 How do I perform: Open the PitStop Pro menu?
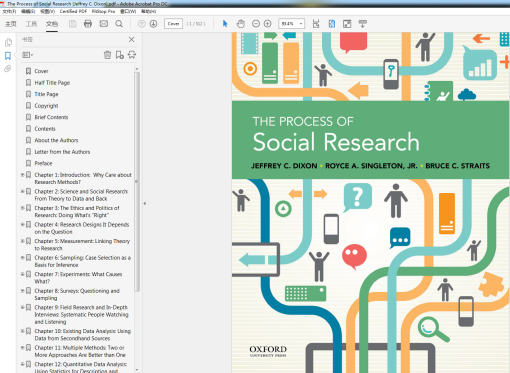coord(103,11)
